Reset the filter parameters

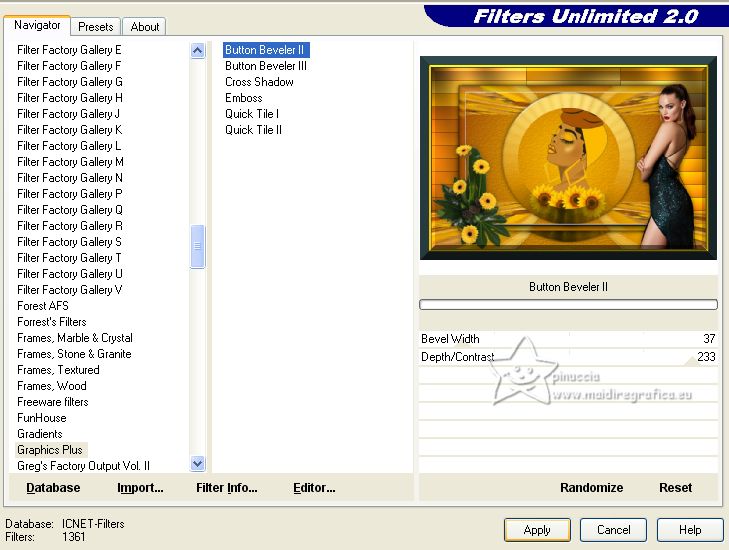click(x=676, y=488)
